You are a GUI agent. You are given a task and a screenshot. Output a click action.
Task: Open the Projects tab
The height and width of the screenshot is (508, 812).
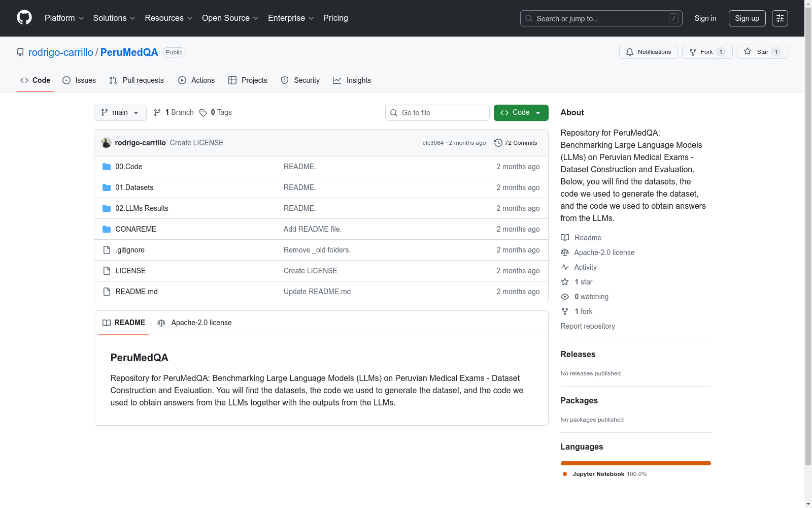(x=248, y=80)
